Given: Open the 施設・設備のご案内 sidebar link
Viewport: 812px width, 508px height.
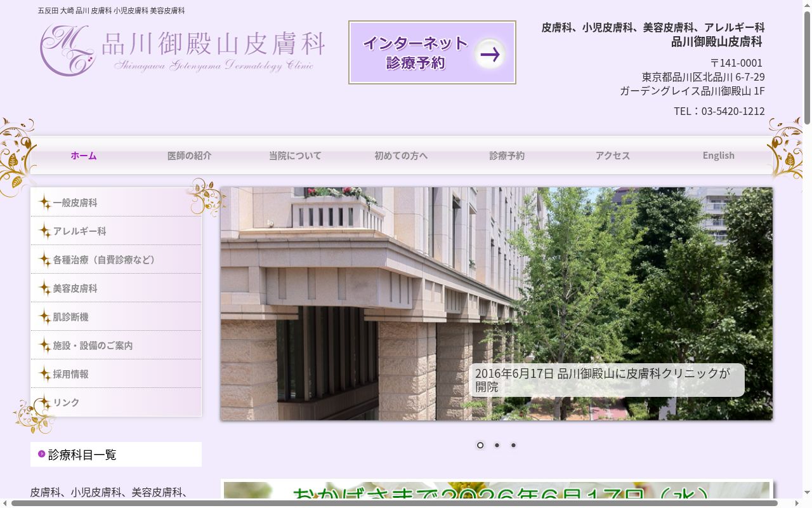Looking at the screenshot, I should pyautogui.click(x=116, y=345).
